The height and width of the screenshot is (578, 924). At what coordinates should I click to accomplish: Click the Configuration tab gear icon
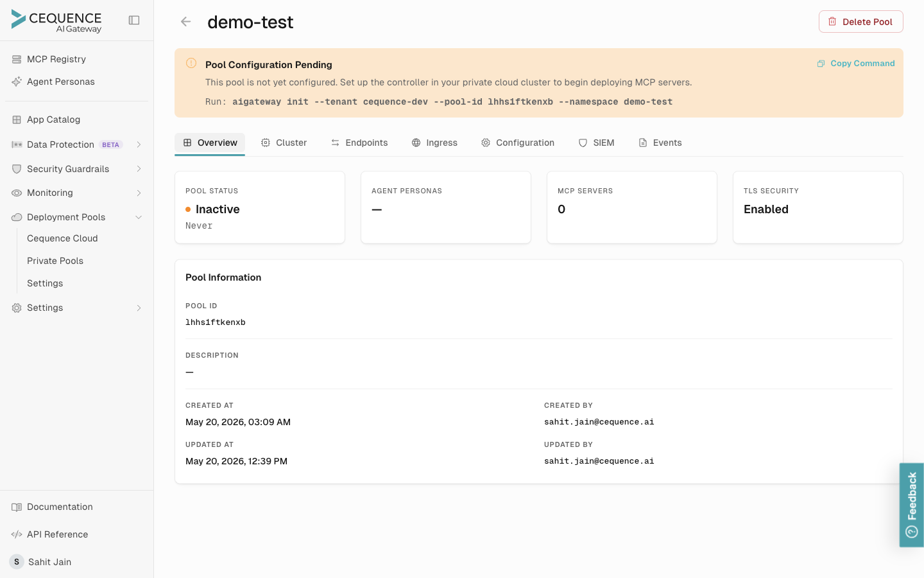tap(486, 143)
